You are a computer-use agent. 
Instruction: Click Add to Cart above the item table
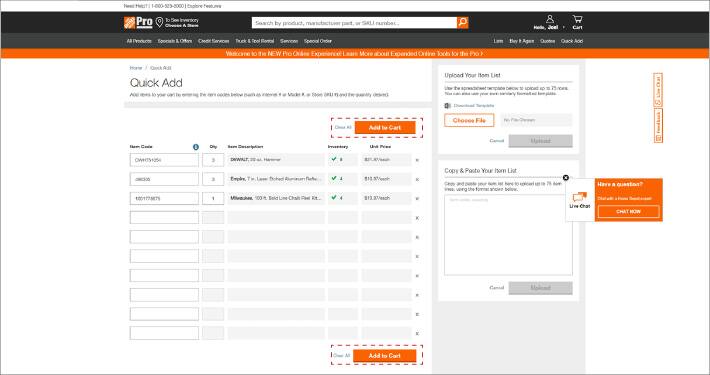tap(385, 128)
